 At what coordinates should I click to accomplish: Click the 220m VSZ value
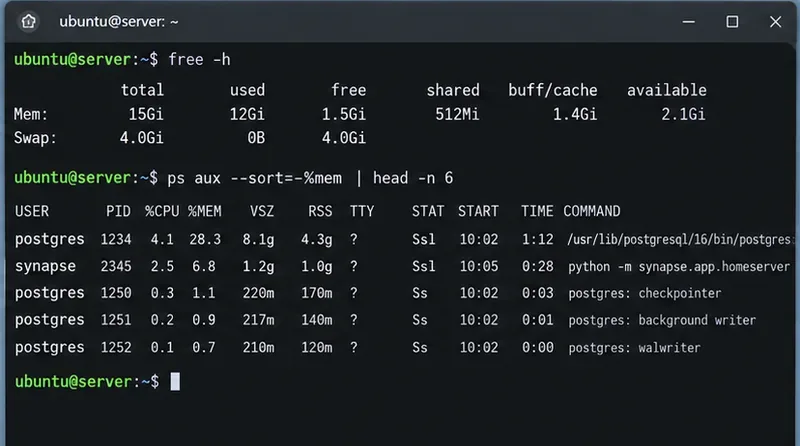tap(258, 293)
